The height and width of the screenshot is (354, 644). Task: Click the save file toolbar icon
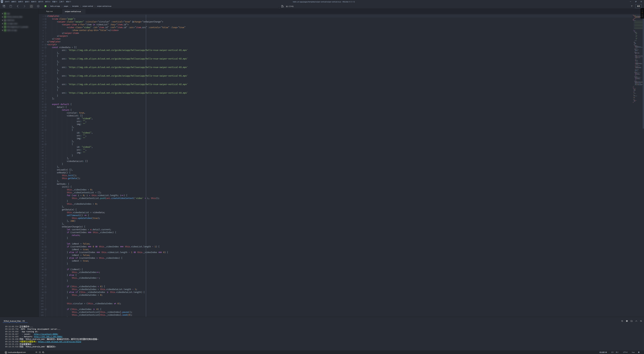point(11,6)
